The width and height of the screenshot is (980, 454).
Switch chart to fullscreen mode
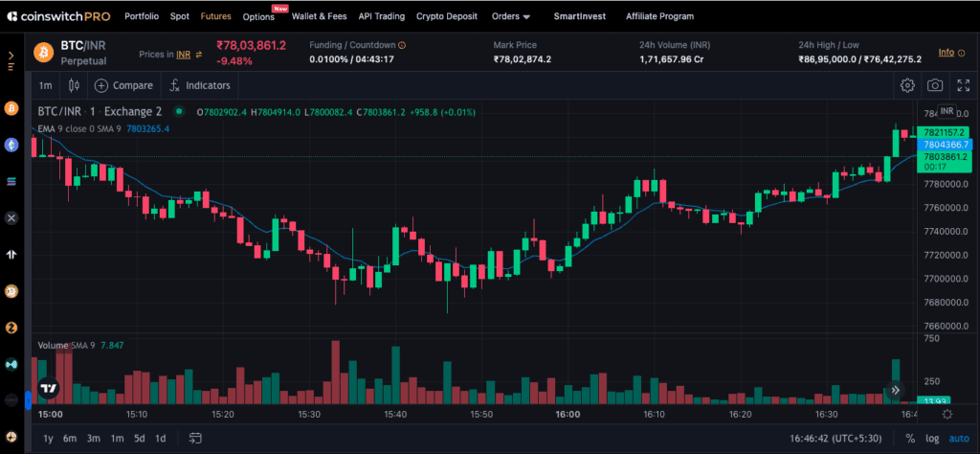(x=963, y=85)
